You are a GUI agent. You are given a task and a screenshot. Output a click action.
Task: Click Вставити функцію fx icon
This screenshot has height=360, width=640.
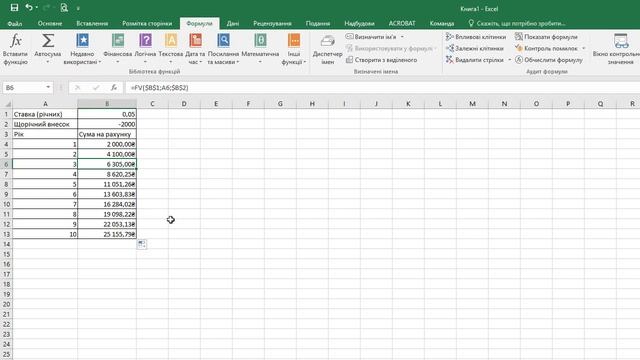pos(16,49)
